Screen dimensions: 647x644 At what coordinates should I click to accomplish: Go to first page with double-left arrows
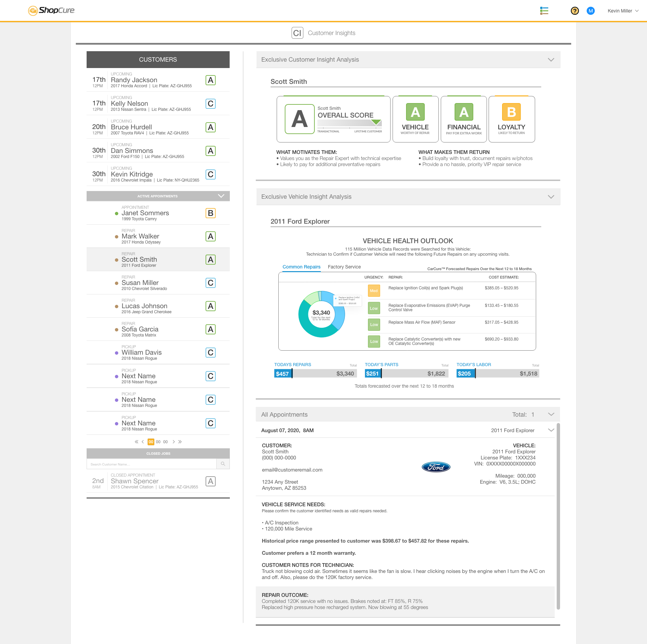(x=136, y=442)
